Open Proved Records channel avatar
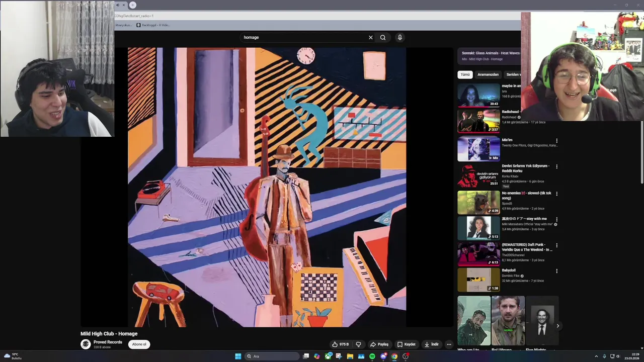 click(x=86, y=344)
